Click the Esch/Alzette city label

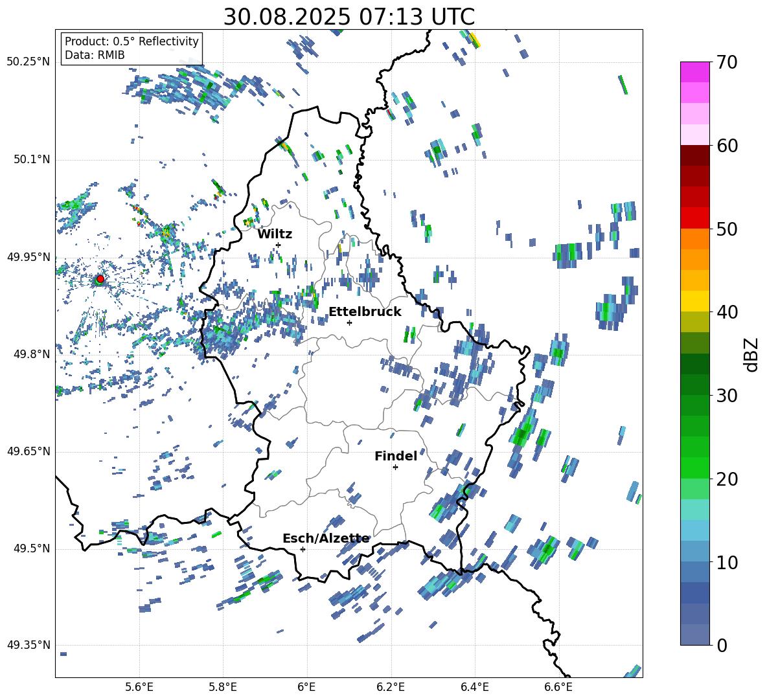tap(326, 538)
